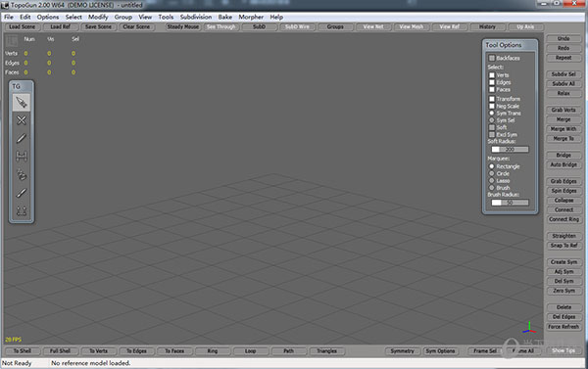Click the Sym Options button
The image size is (588, 369).
[440, 351]
